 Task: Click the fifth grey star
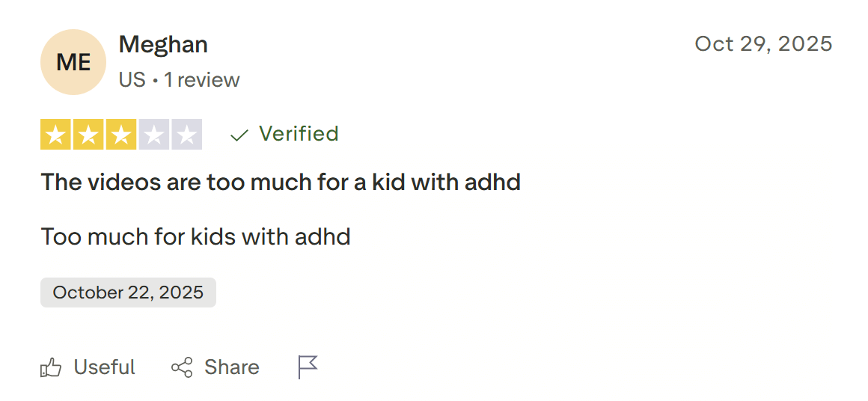click(x=186, y=135)
